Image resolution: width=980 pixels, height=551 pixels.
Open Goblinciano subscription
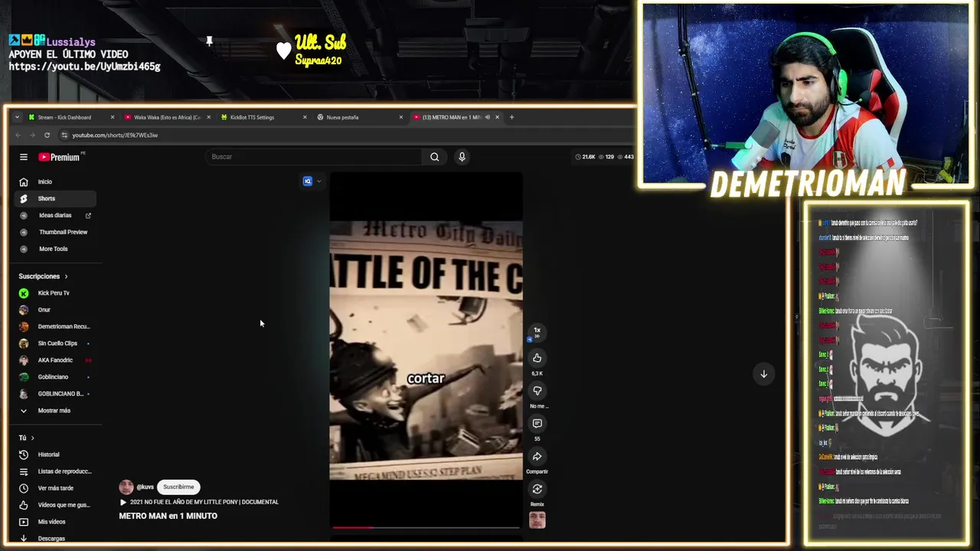pos(55,377)
